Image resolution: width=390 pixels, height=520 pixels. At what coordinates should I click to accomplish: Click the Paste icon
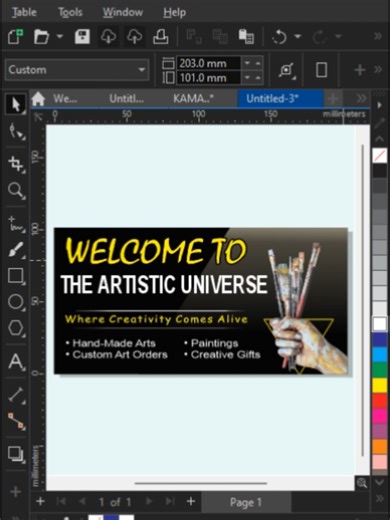click(246, 36)
